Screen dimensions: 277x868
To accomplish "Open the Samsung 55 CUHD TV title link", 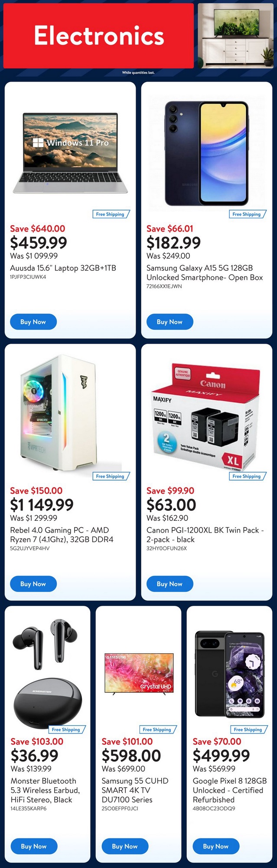I will pyautogui.click(x=135, y=790).
